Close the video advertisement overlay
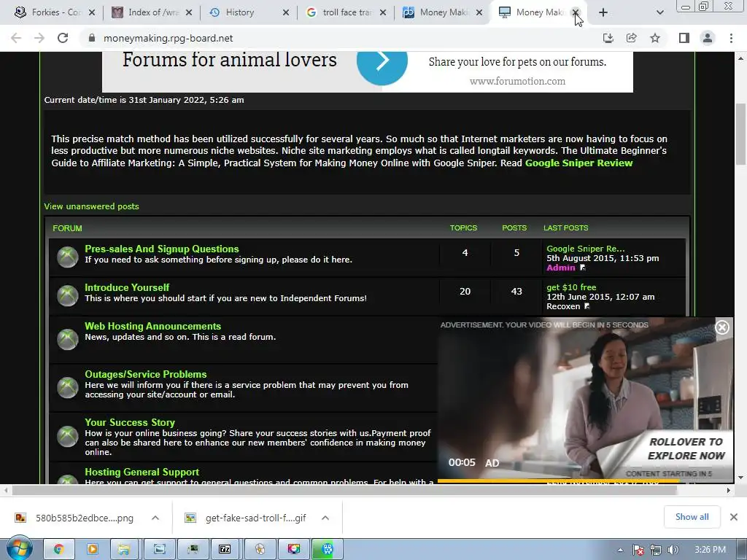 coord(722,327)
